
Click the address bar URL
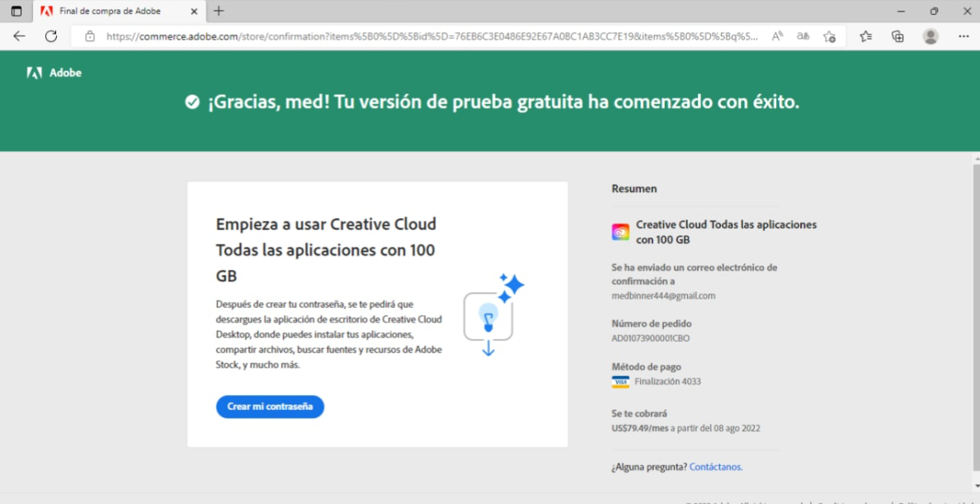(432, 36)
